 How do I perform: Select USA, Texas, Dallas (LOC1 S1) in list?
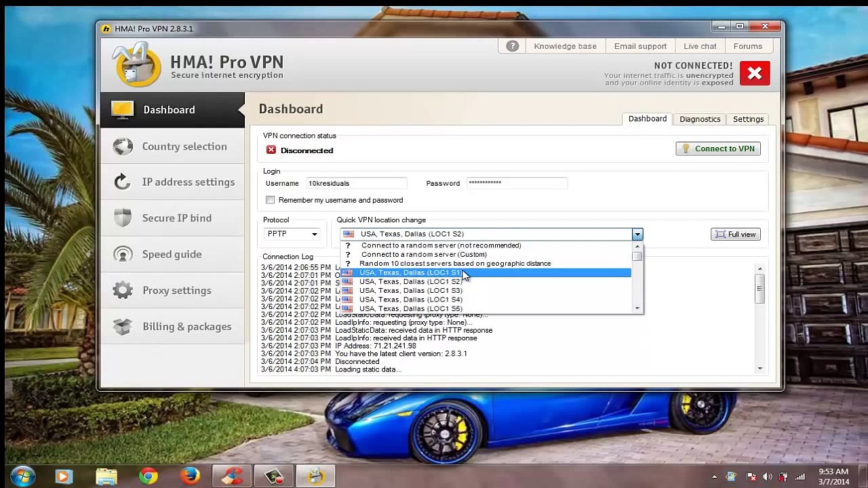pyautogui.click(x=486, y=272)
